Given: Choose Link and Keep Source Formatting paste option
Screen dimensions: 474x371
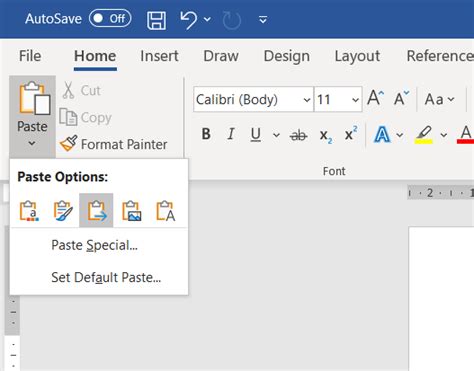Looking at the screenshot, I should pos(96,211).
